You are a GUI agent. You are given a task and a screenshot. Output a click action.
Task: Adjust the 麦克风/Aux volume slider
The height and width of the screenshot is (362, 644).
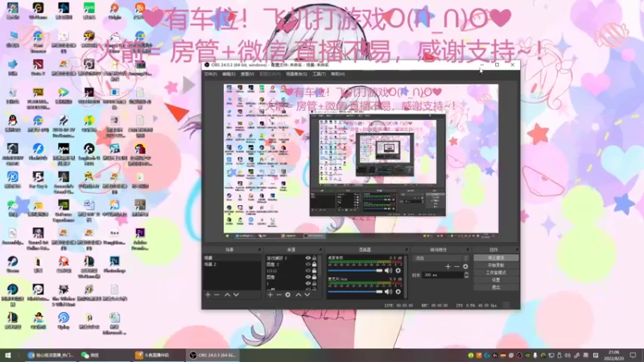pos(355,292)
